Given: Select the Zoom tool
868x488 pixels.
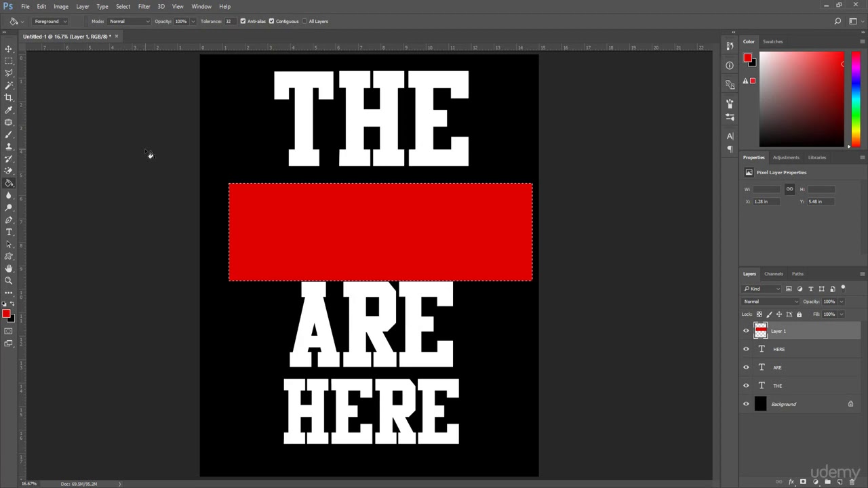Looking at the screenshot, I should 9,281.
